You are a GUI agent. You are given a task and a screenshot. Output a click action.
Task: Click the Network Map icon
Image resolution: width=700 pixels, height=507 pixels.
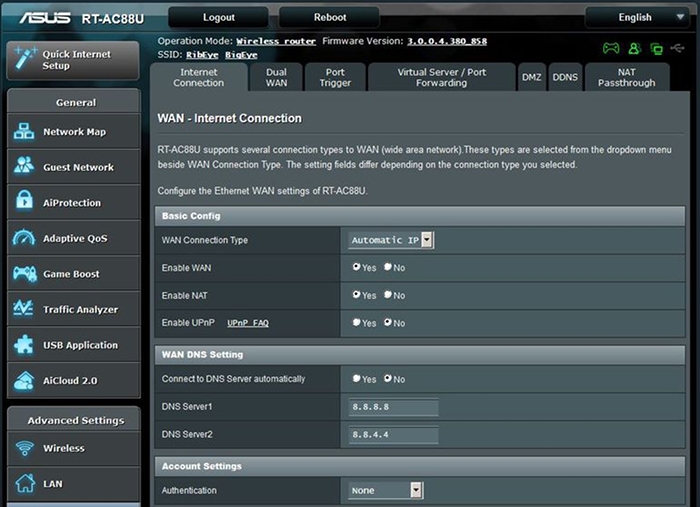tap(24, 132)
